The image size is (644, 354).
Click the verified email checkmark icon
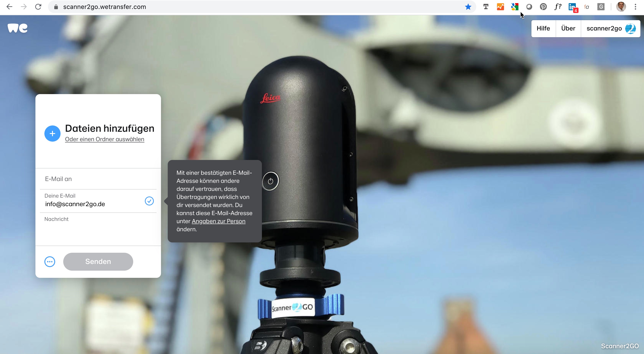click(149, 201)
